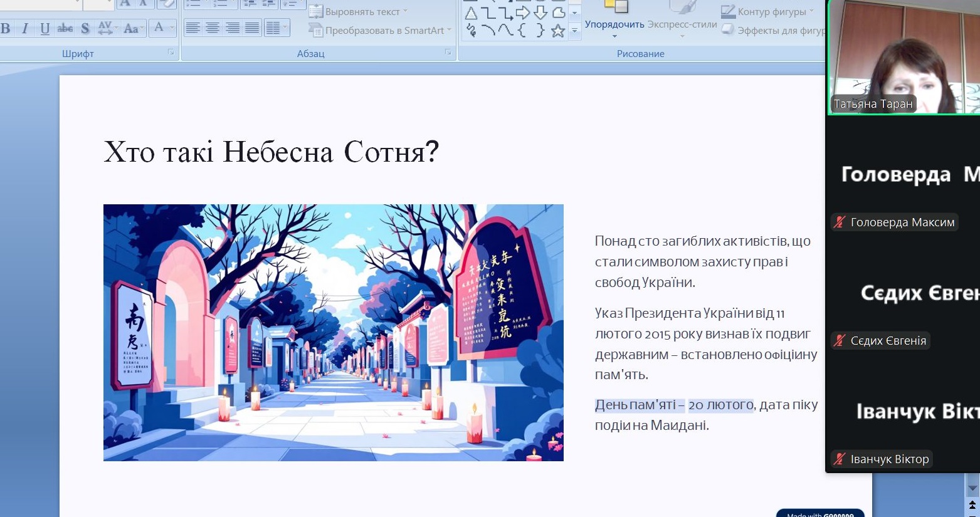Toggle strikethrough text formatting
980x517 pixels.
click(x=65, y=28)
